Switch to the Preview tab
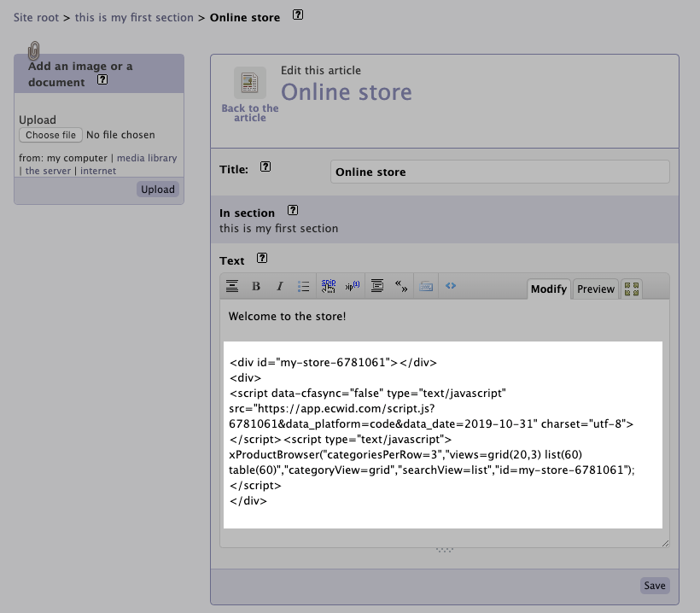The width and height of the screenshot is (700, 613). 596,289
